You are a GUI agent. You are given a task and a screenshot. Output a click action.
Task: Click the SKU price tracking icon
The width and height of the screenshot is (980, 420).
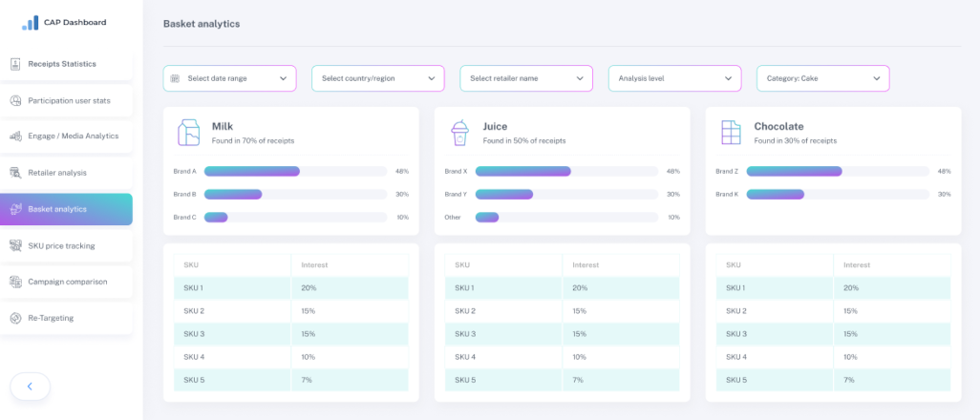(16, 245)
